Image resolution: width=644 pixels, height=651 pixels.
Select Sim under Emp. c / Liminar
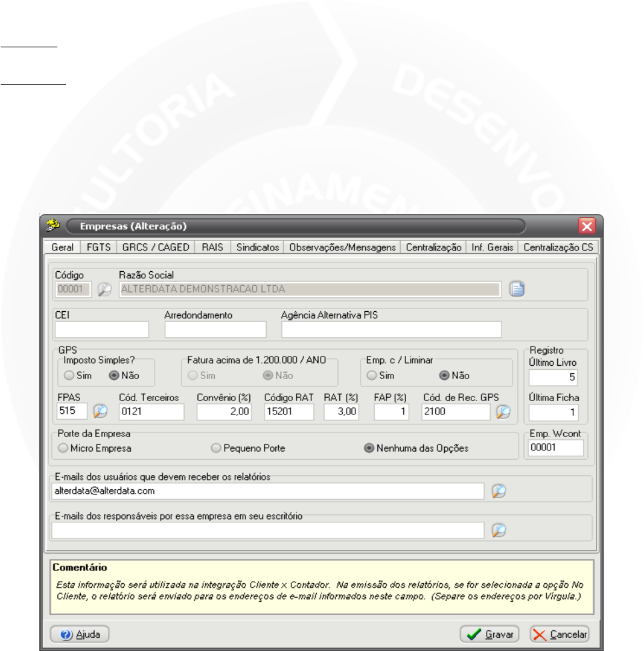pyautogui.click(x=372, y=375)
